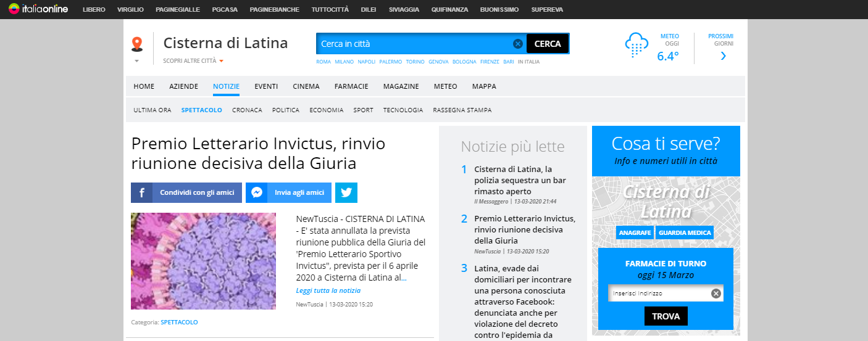
Task: Select Politica news category
Action: [286, 110]
